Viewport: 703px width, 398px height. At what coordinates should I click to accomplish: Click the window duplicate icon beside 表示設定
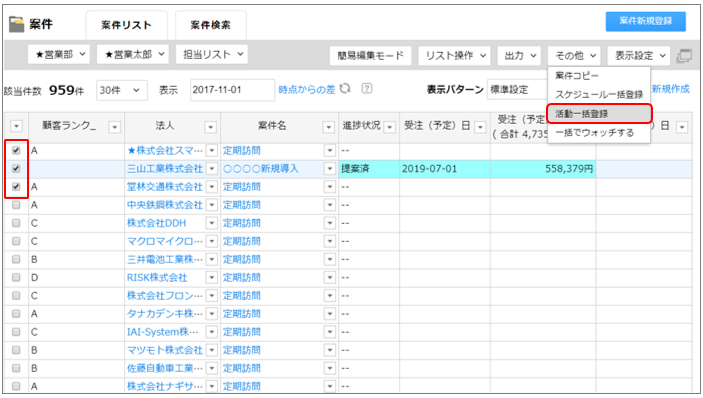684,56
